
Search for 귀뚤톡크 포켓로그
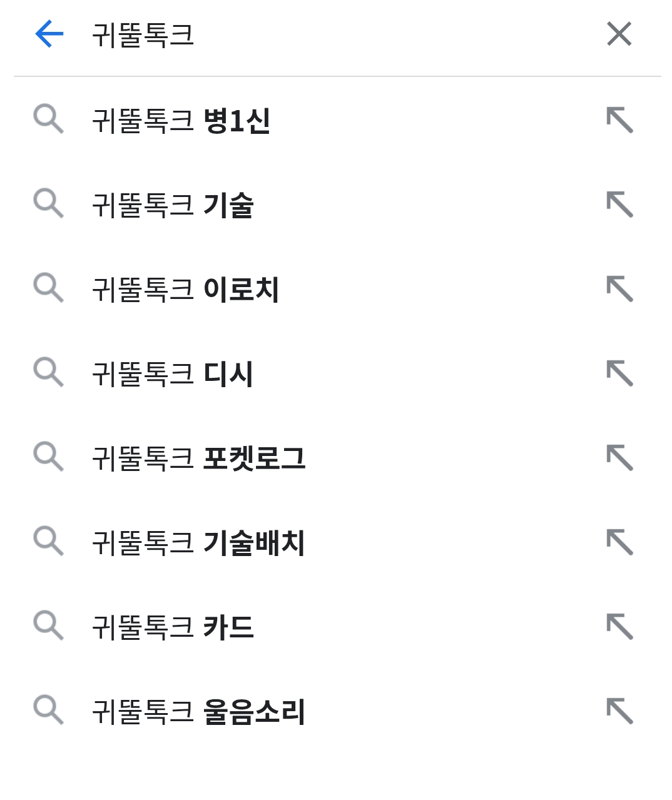coord(198,458)
